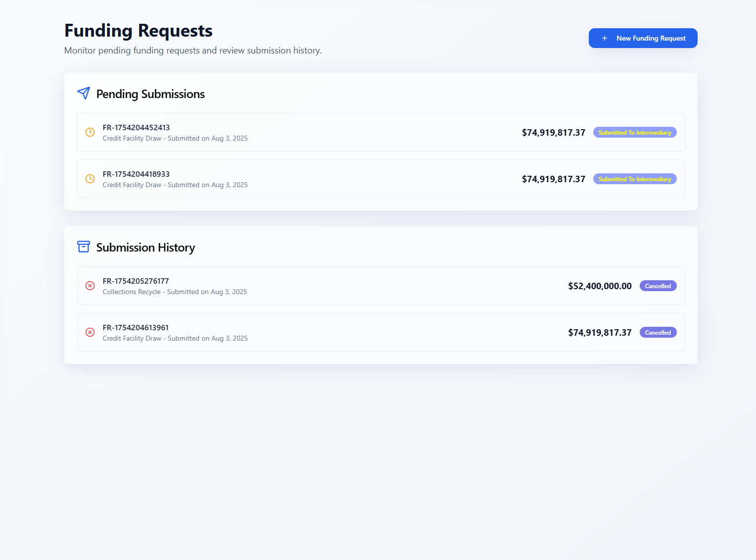This screenshot has height=560, width=756.
Task: Open request ID FR-1754204418933
Action: (136, 174)
